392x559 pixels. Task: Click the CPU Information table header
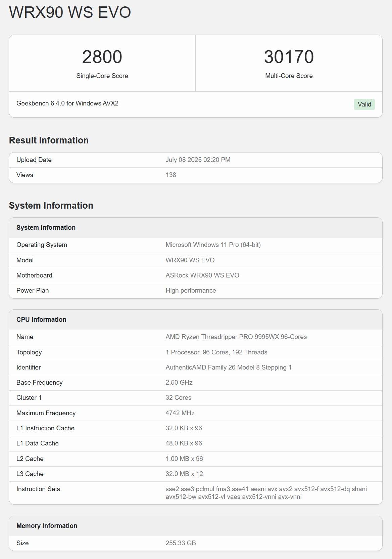(x=41, y=320)
